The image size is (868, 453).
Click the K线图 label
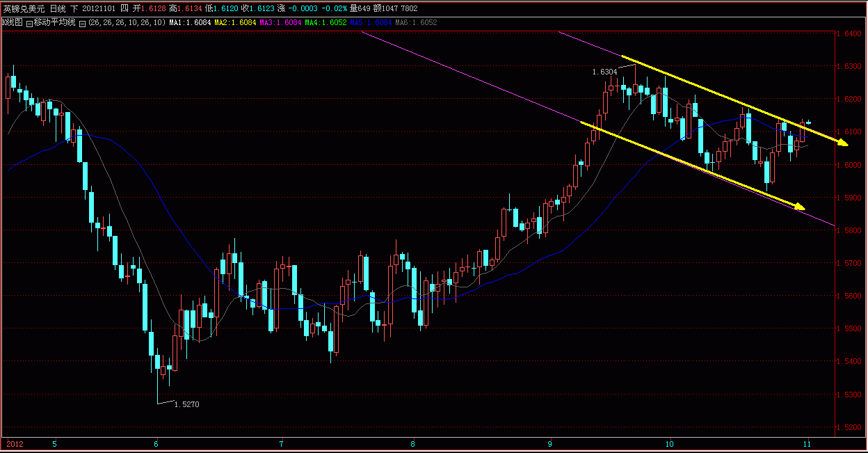point(13,23)
